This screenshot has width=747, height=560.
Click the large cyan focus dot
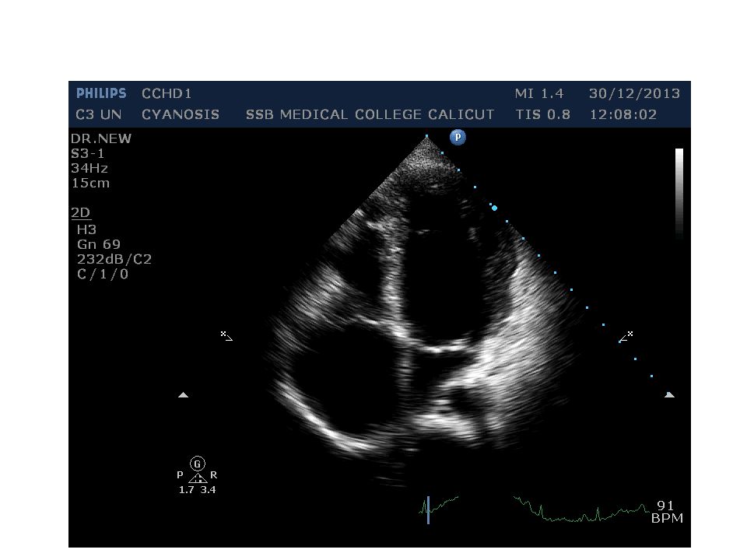point(495,208)
